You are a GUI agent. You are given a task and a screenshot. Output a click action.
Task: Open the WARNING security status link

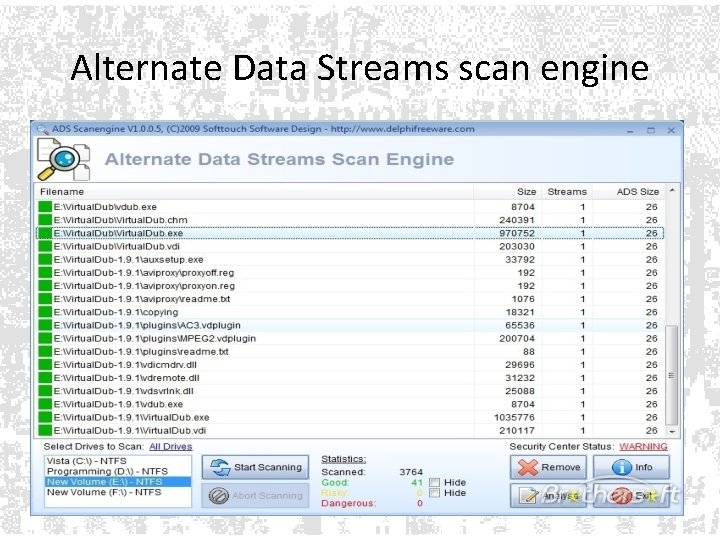coord(643,446)
